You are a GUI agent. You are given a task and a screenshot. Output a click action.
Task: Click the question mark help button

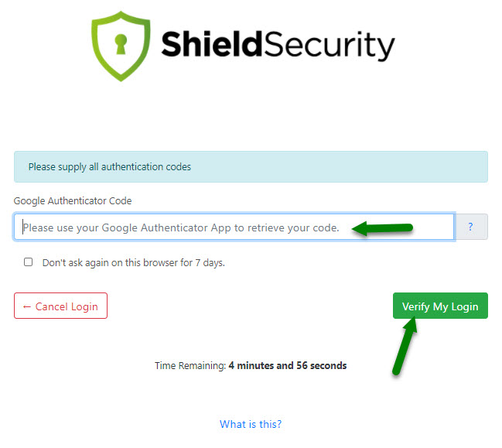click(x=472, y=227)
